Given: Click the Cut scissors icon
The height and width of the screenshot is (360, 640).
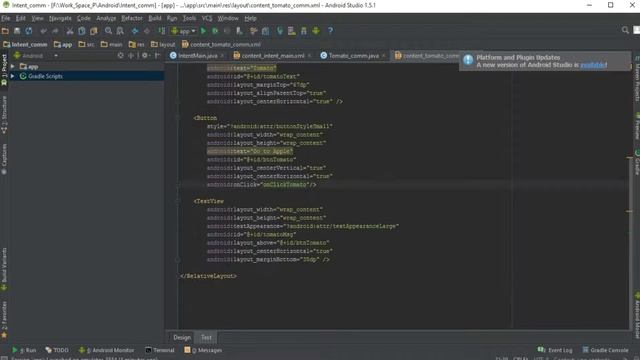Looking at the screenshot, I should pyautogui.click(x=70, y=31).
